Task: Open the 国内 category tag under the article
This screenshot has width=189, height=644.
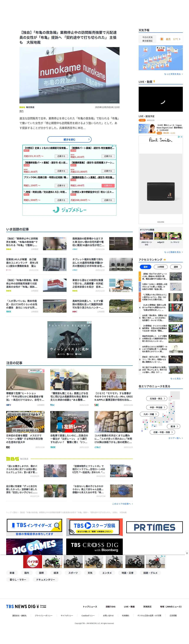Action: coord(21,111)
